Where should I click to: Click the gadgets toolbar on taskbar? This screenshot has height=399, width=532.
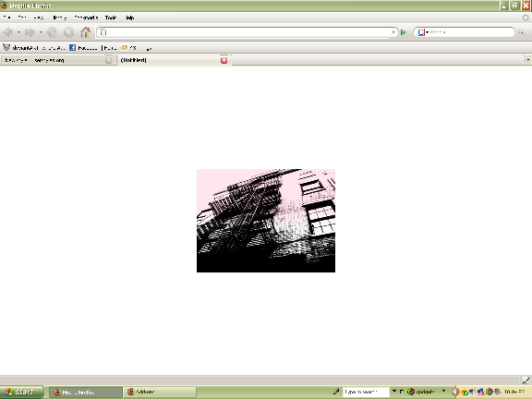coord(421,393)
